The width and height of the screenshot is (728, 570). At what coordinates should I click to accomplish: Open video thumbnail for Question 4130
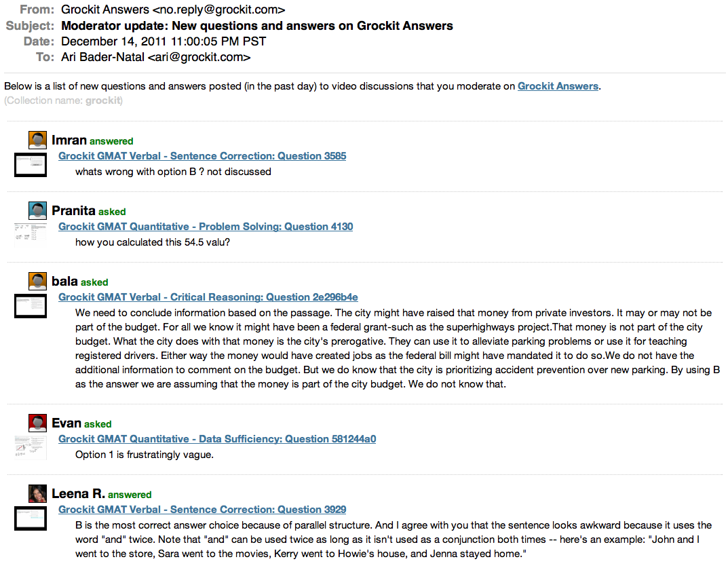pyautogui.click(x=31, y=235)
